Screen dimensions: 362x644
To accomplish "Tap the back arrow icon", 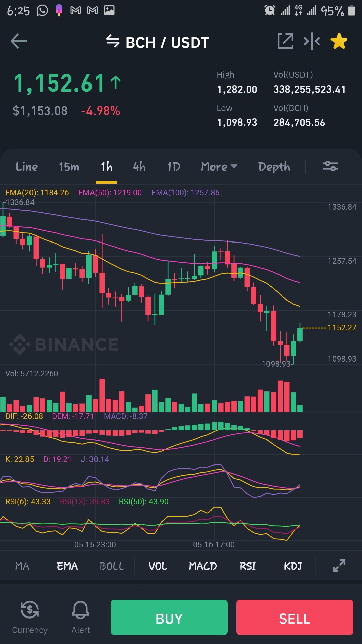I will [19, 42].
